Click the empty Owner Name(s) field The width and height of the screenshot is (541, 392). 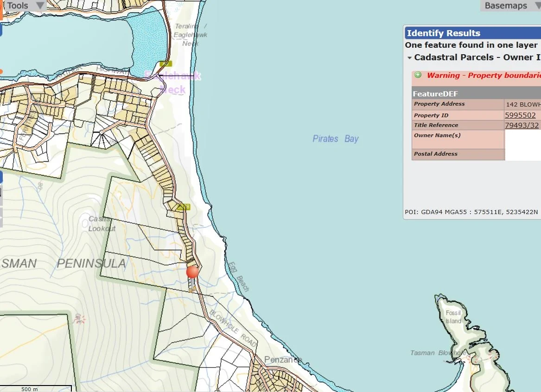coord(522,139)
